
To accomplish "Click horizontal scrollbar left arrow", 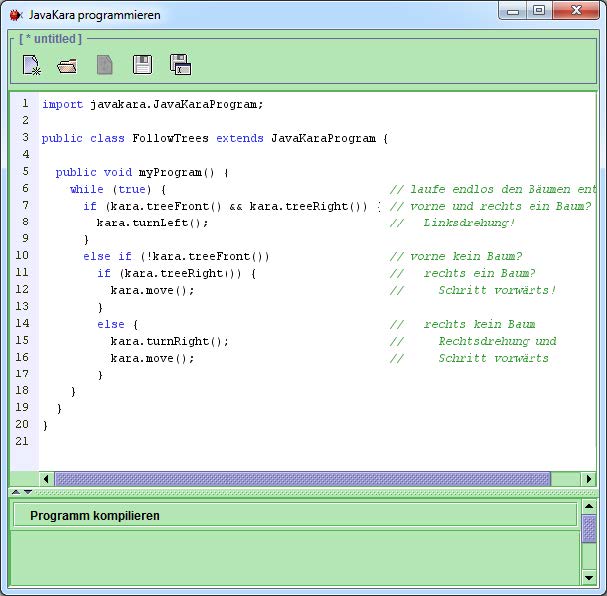I will (x=46, y=479).
